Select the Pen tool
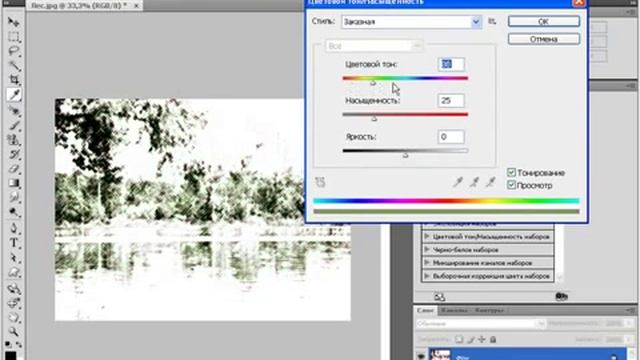Screen dimensions: 640x360 [x=13, y=228]
